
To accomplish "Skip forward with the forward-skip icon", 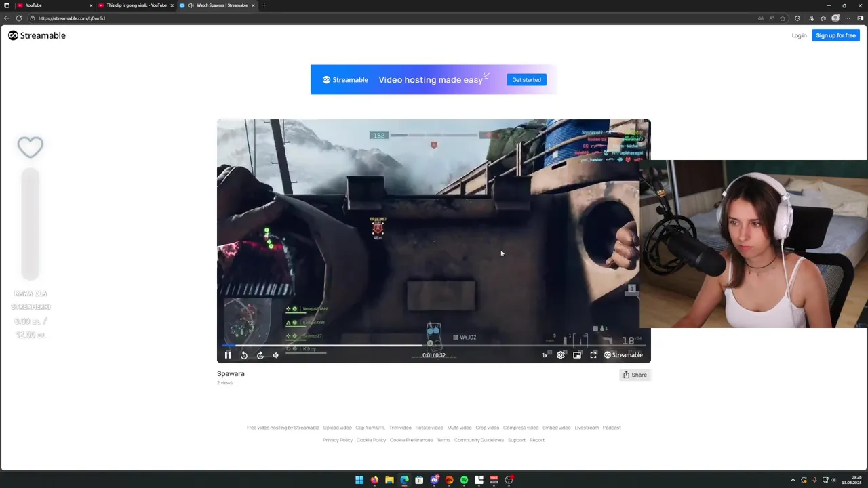I will click(260, 355).
